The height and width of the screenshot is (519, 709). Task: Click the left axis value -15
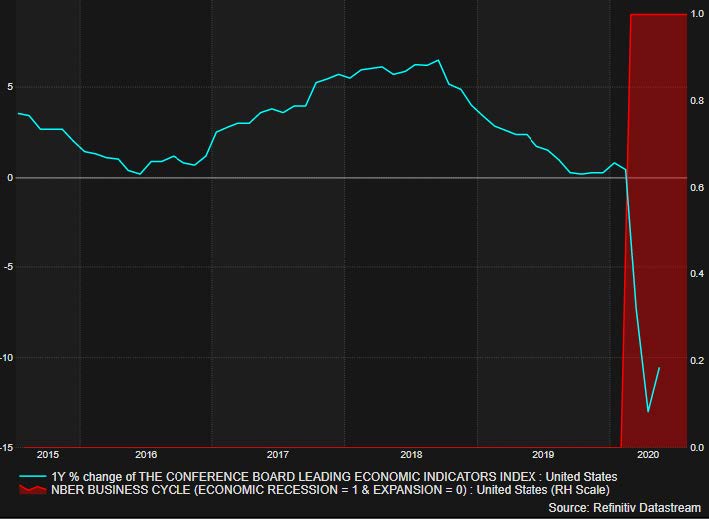tap(6, 447)
